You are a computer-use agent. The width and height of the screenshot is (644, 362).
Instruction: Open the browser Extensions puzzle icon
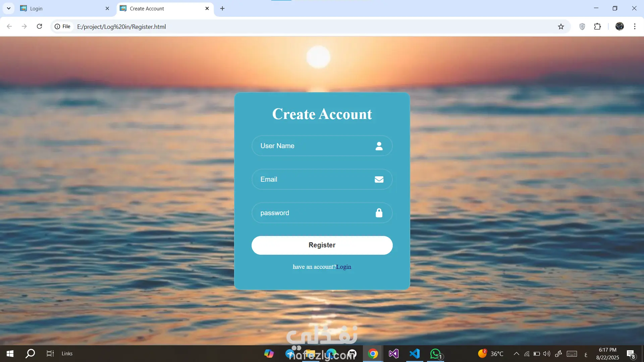597,26
